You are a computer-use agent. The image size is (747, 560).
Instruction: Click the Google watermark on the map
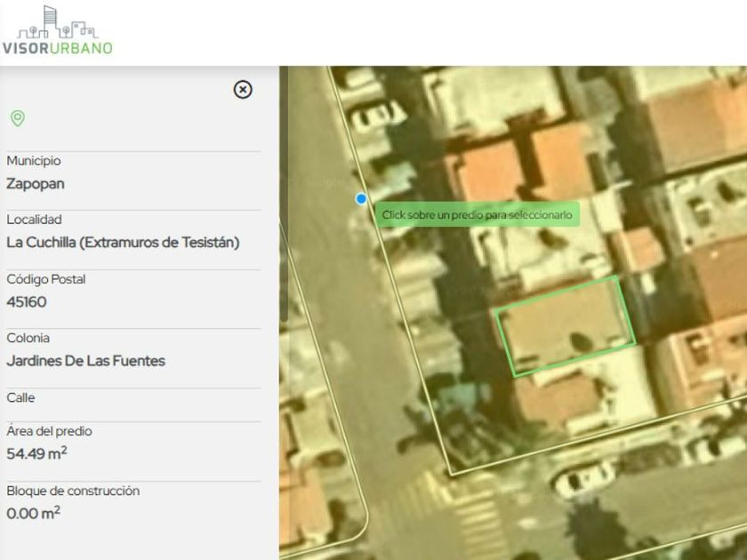click(321, 182)
